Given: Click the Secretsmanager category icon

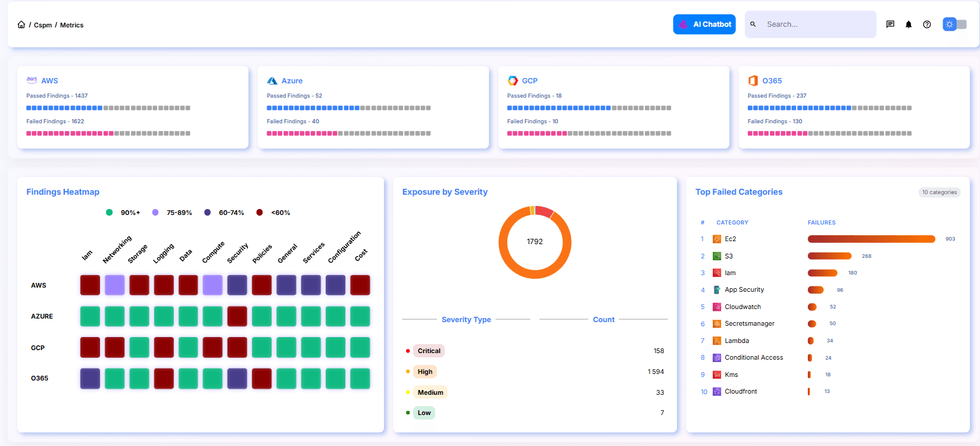Looking at the screenshot, I should (x=717, y=324).
